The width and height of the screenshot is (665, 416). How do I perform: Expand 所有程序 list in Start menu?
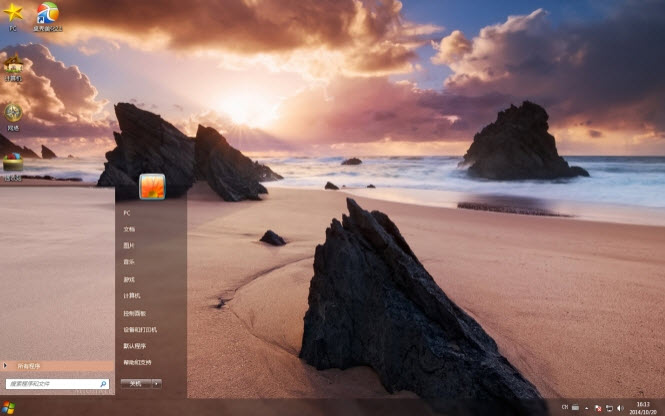(57, 366)
